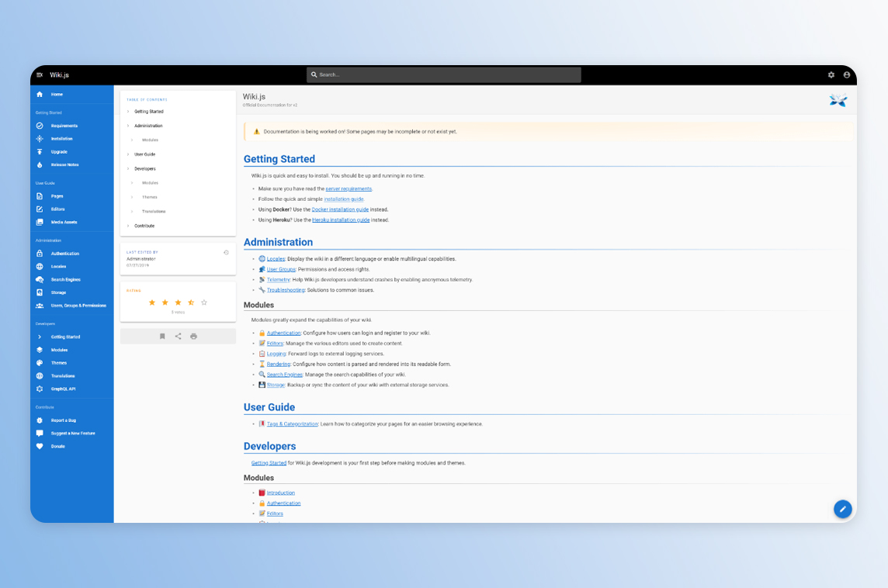The width and height of the screenshot is (888, 588).
Task: Toggle the sidebar navigation menu icon
Action: (40, 75)
